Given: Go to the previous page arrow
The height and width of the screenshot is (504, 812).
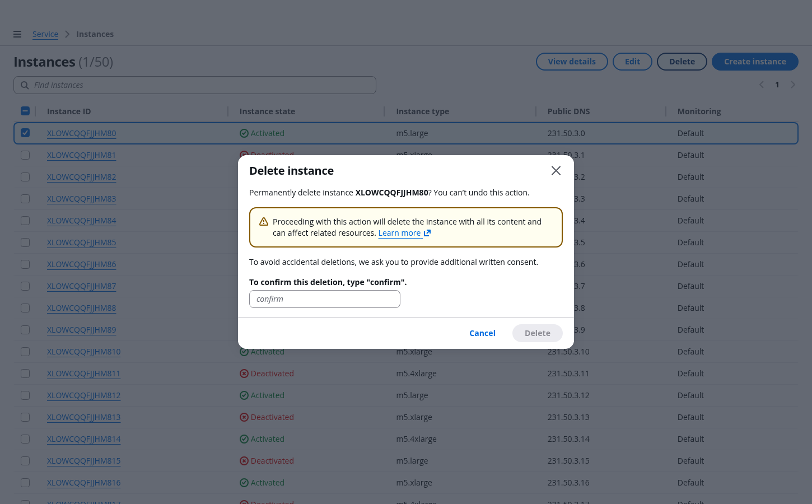Looking at the screenshot, I should [762, 85].
